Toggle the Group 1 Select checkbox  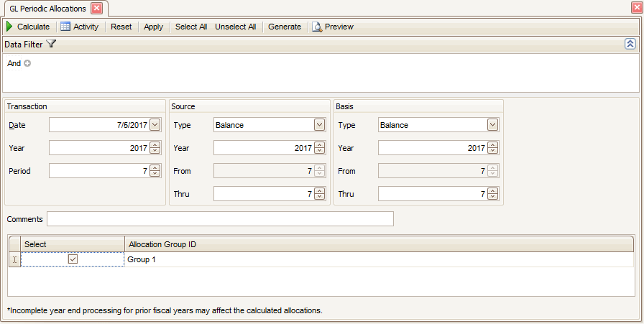coord(73,259)
